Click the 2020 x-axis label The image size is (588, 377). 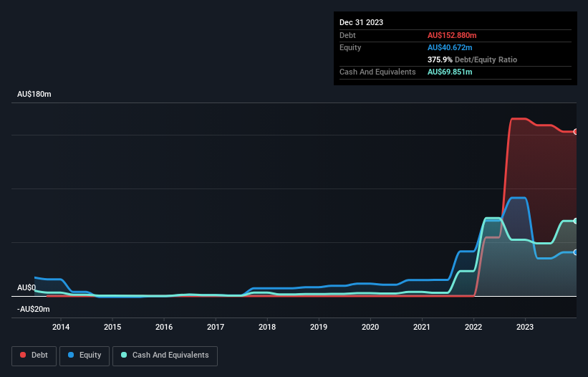coord(370,327)
